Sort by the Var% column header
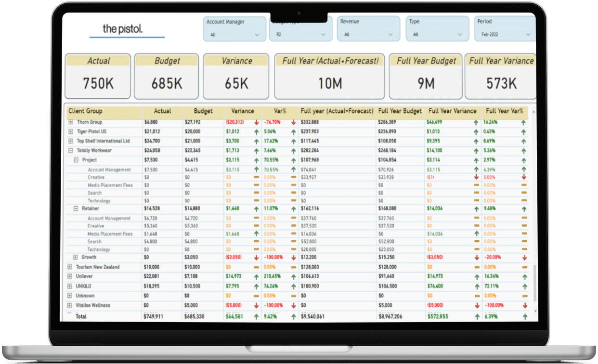Screen dimensions: 598x364 pos(280,111)
